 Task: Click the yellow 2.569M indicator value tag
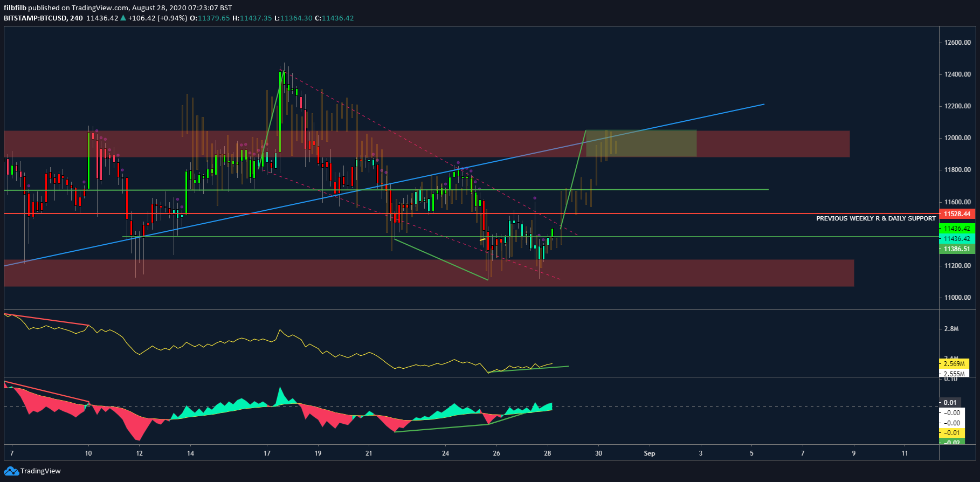(x=954, y=364)
